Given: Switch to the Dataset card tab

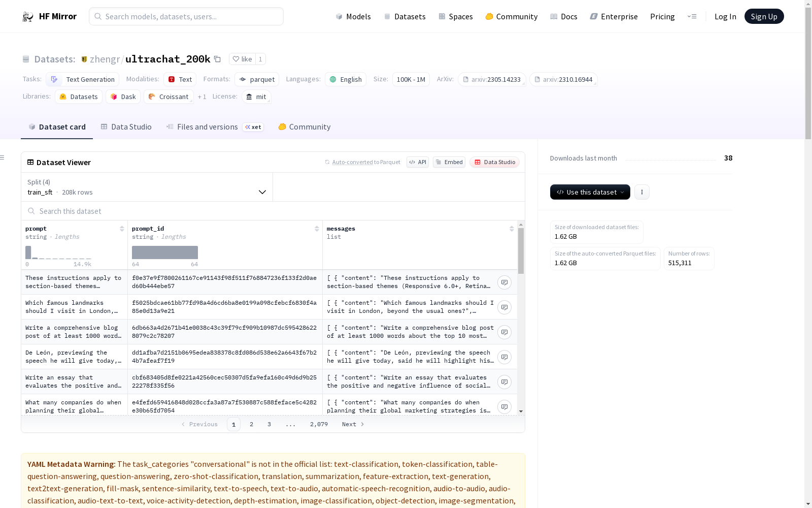Looking at the screenshot, I should 57,127.
